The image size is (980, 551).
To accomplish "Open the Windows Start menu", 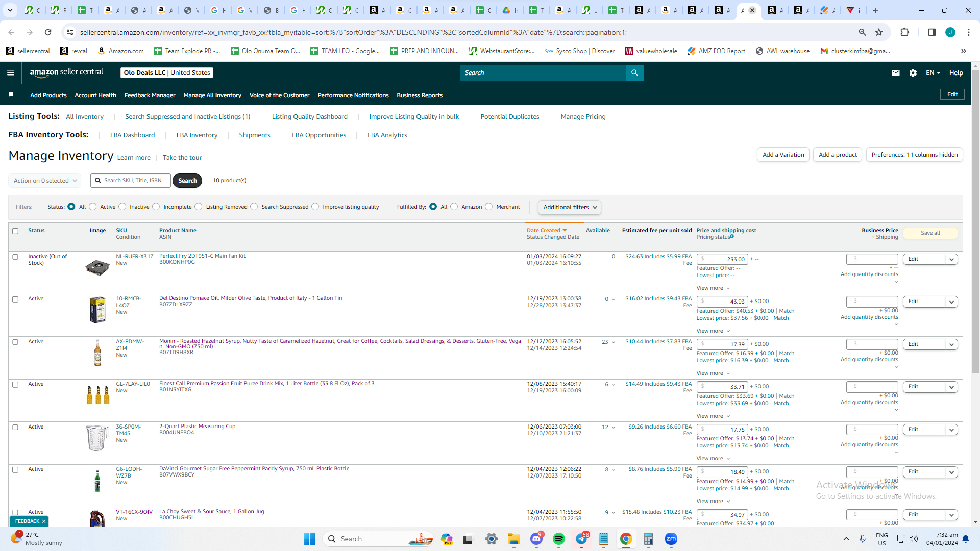I will click(309, 539).
